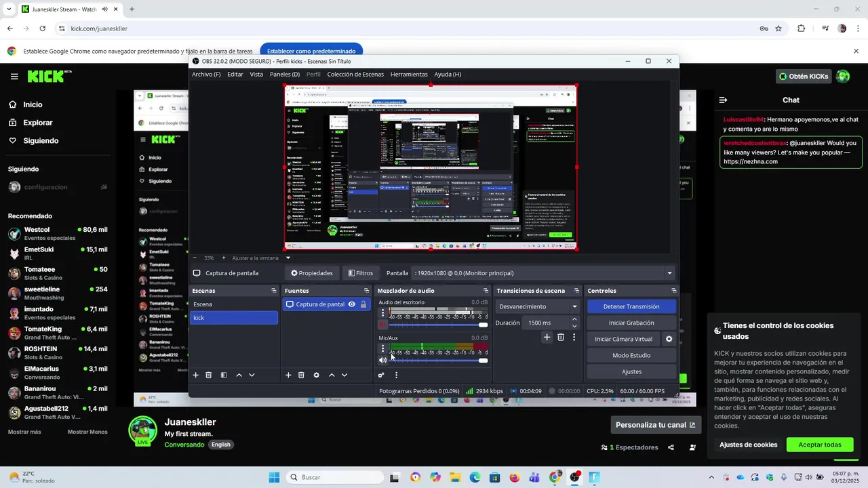Open source properties gear in Fuentes toolbar
Screen dimensions: 868x488
[316, 375]
